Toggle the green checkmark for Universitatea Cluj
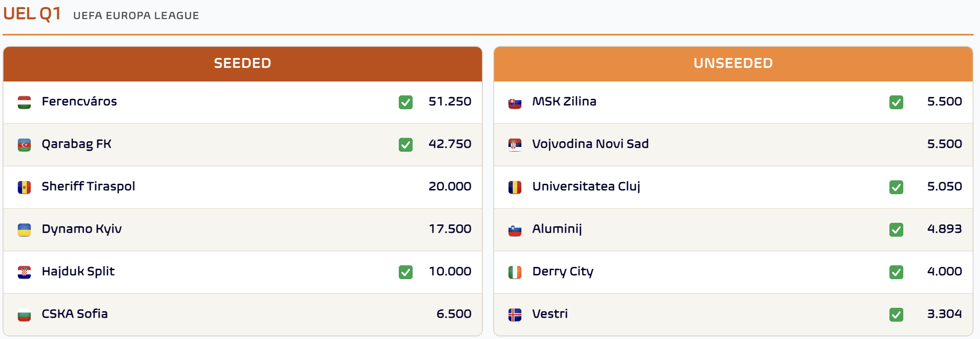The image size is (980, 339). (x=896, y=187)
